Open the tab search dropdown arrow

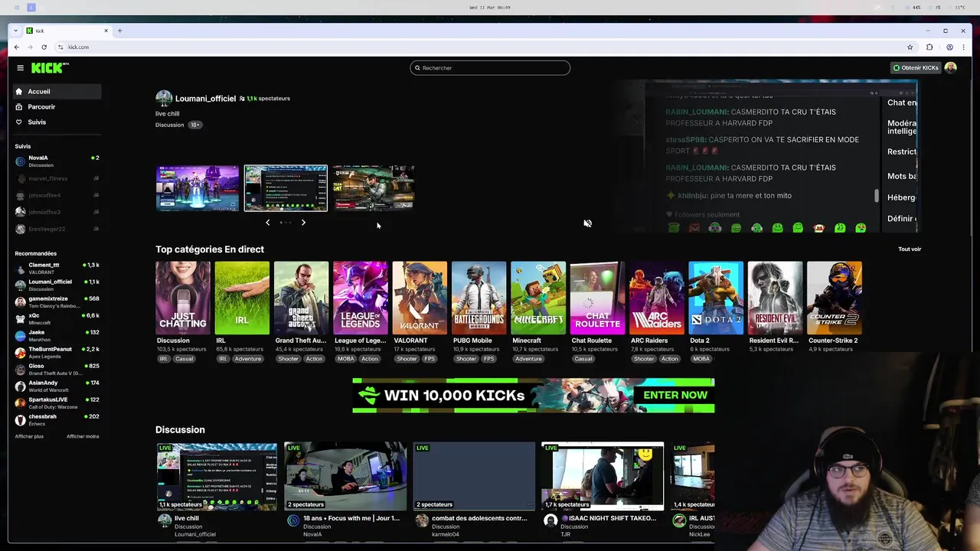point(16,31)
